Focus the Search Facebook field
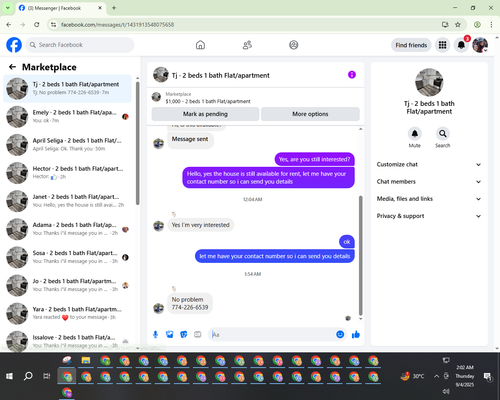 coord(80,45)
